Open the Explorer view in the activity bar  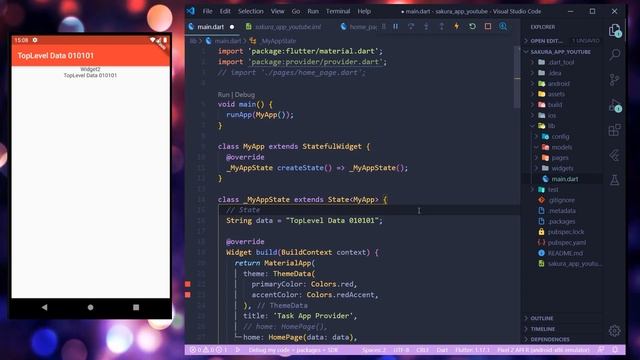(x=615, y=31)
